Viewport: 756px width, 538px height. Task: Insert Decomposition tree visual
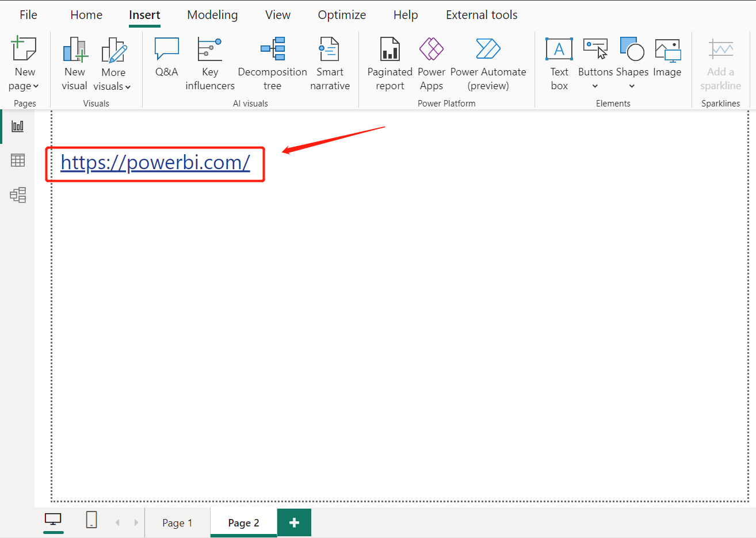point(272,63)
